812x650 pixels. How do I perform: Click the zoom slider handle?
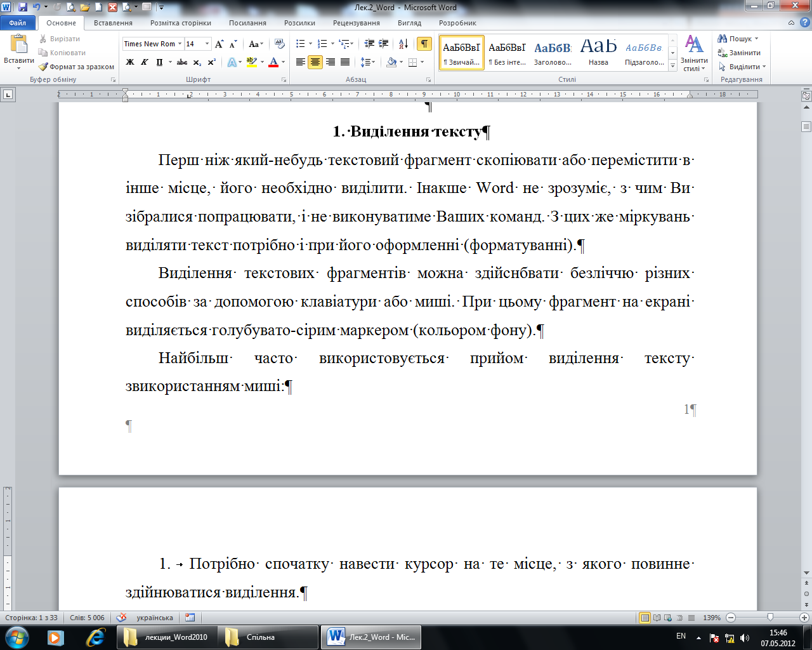pos(770,618)
